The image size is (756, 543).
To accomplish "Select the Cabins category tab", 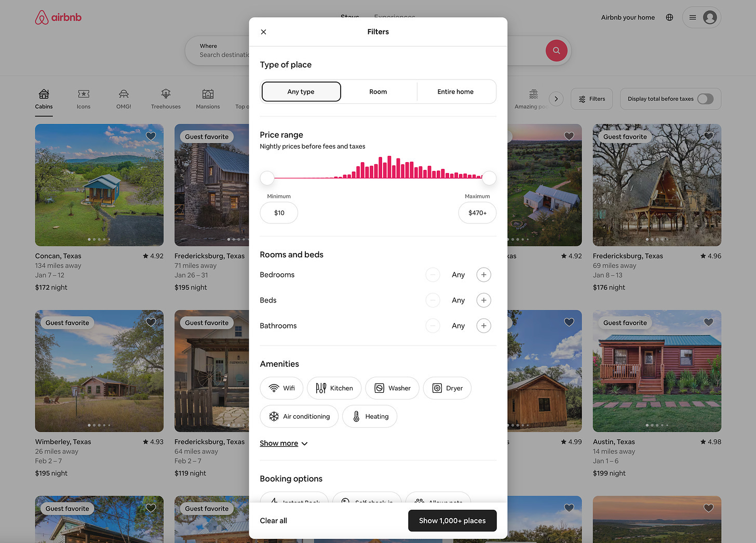I will click(44, 99).
